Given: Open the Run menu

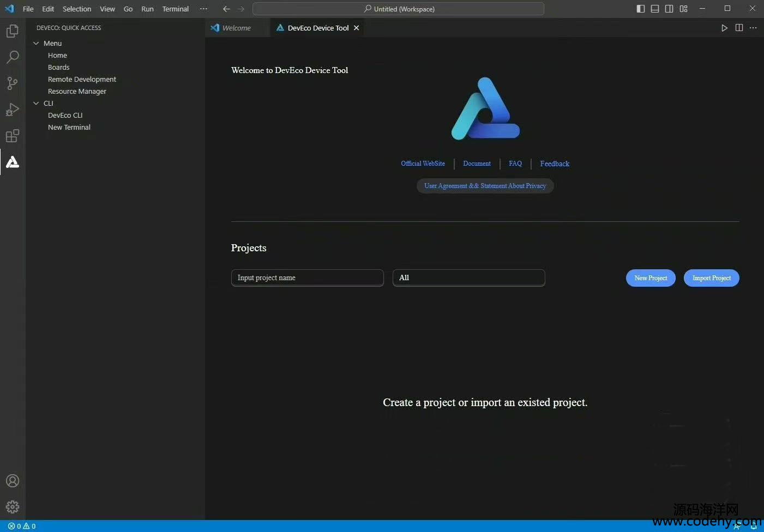Looking at the screenshot, I should pyautogui.click(x=147, y=9).
